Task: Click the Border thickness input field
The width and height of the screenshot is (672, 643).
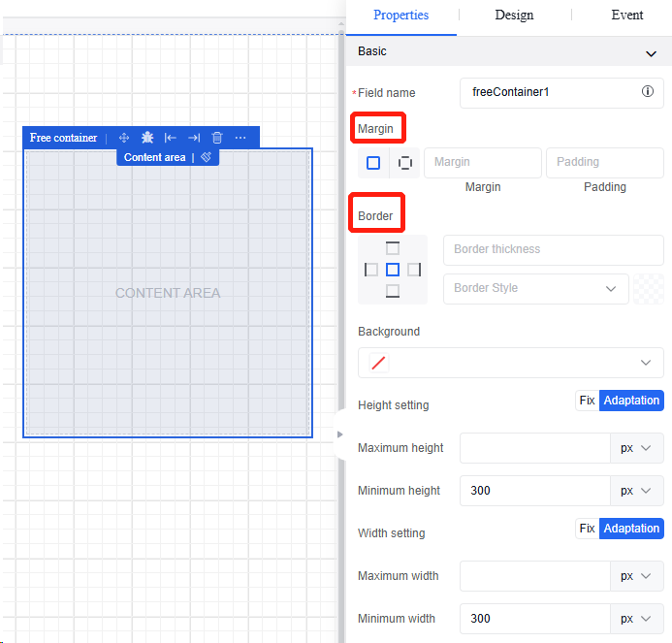Action: point(553,249)
